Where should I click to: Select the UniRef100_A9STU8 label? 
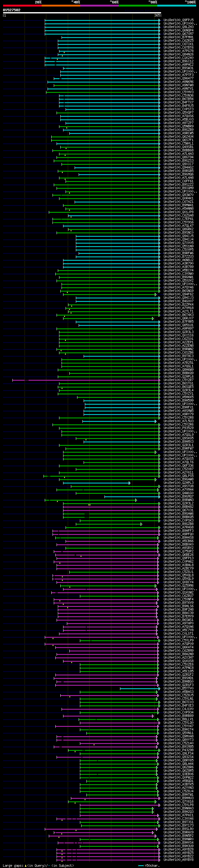tap(178, 486)
